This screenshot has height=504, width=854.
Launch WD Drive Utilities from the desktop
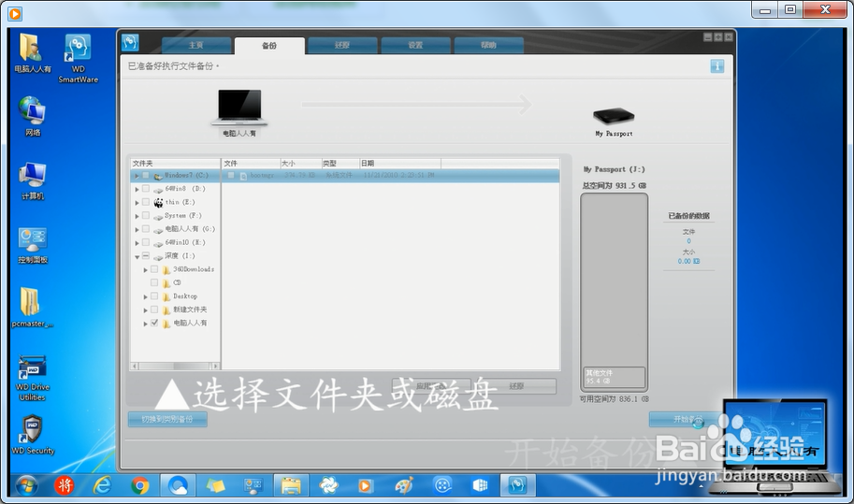(32, 378)
